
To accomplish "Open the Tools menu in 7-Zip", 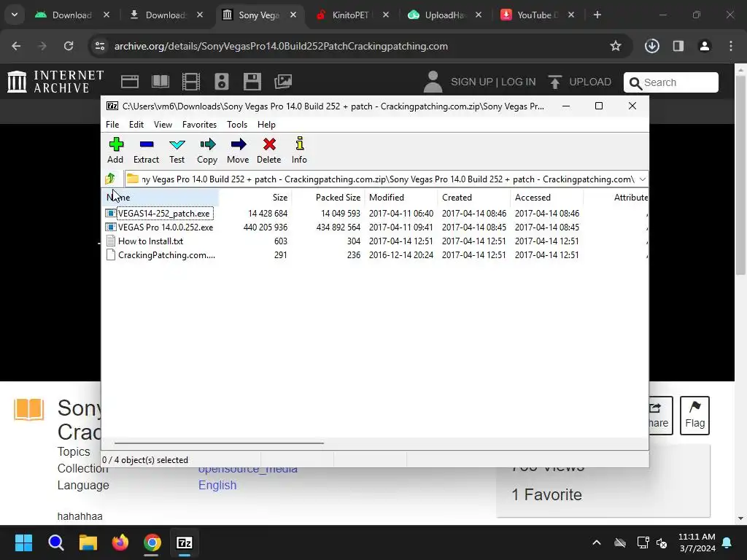I will click(x=237, y=124).
